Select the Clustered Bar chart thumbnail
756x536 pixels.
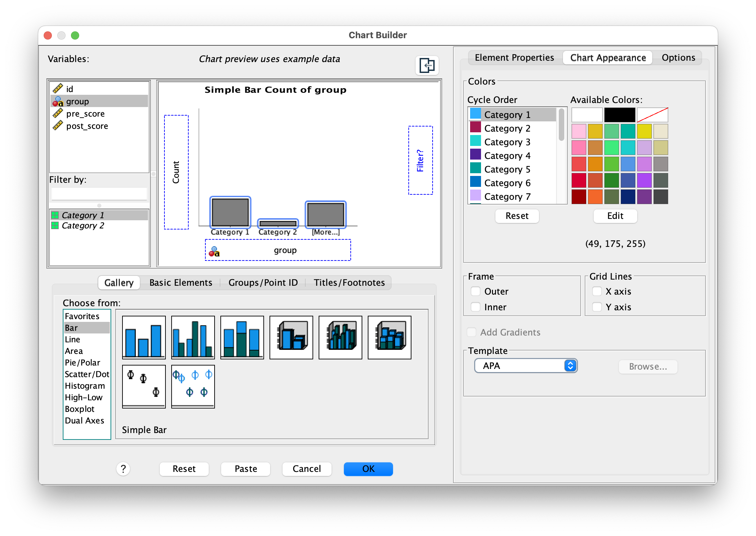tap(193, 337)
